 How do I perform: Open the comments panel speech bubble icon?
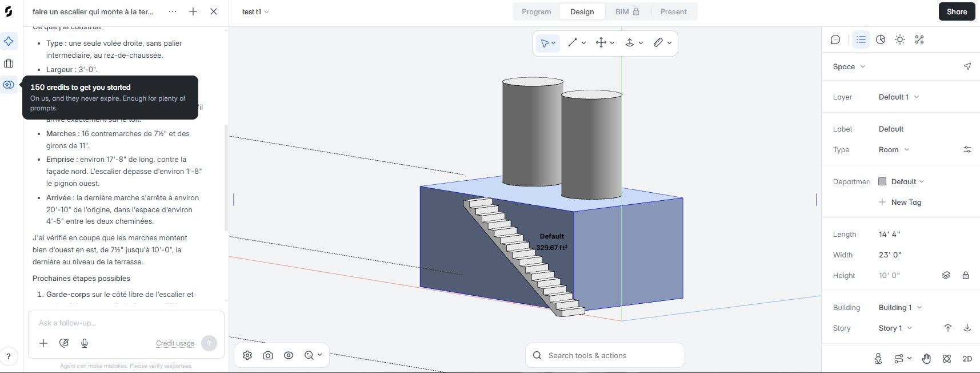[835, 39]
